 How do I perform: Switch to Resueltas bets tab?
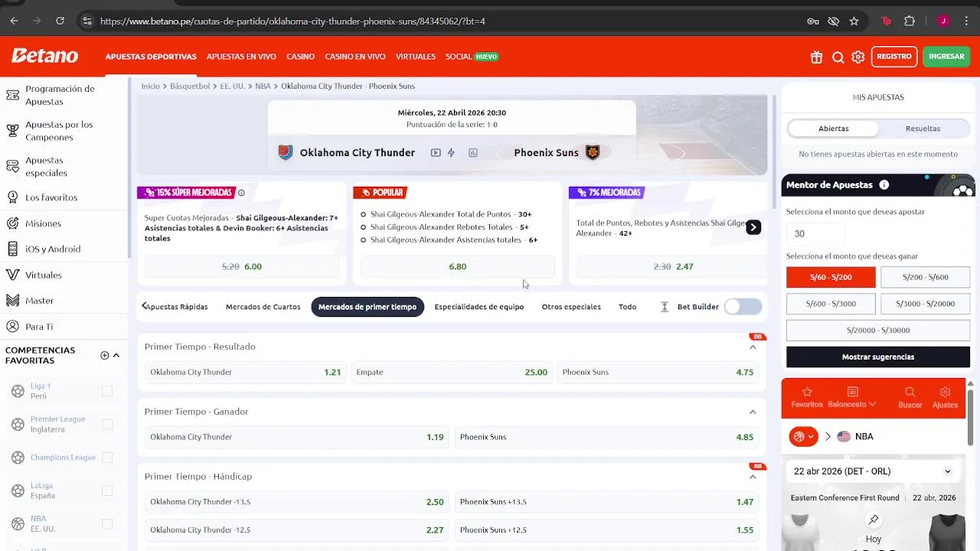(x=923, y=129)
